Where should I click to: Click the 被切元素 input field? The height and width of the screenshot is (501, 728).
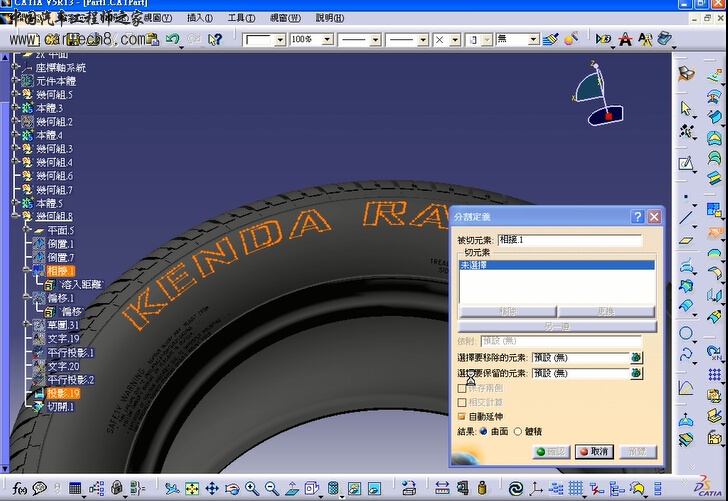[569, 240]
